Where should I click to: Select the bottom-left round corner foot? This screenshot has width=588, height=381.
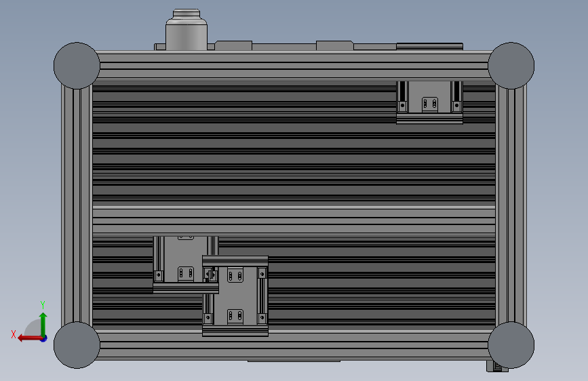(77, 345)
